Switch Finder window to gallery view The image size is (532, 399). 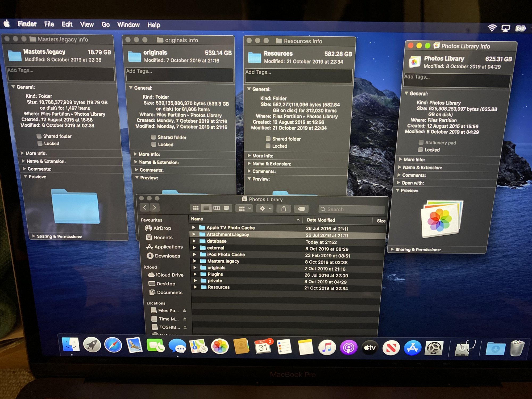pos(227,208)
